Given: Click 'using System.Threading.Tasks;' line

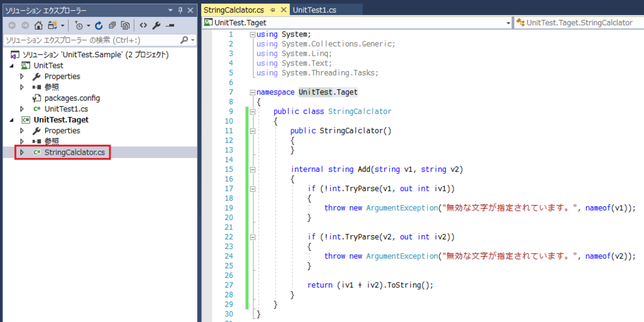Looking at the screenshot, I should [x=317, y=73].
